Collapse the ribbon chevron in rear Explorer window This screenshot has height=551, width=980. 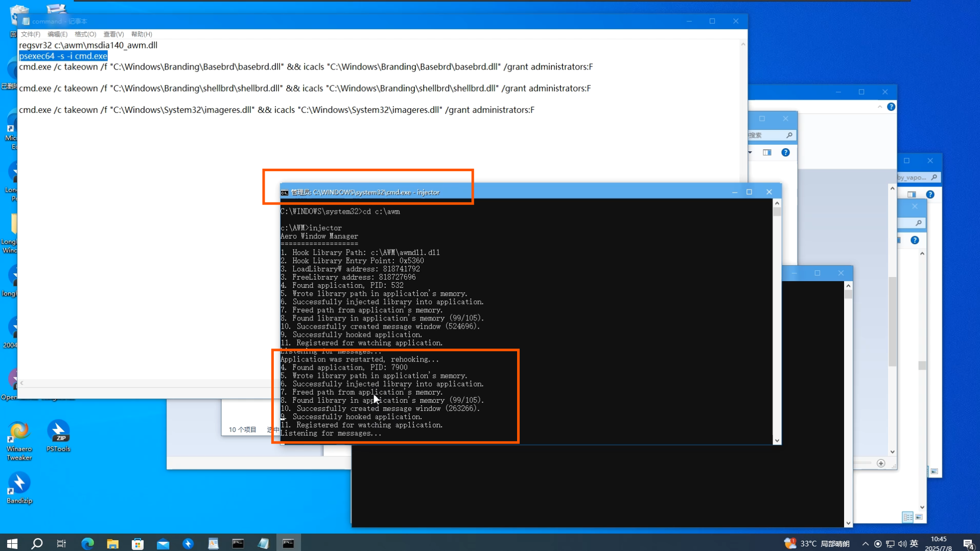click(x=879, y=107)
